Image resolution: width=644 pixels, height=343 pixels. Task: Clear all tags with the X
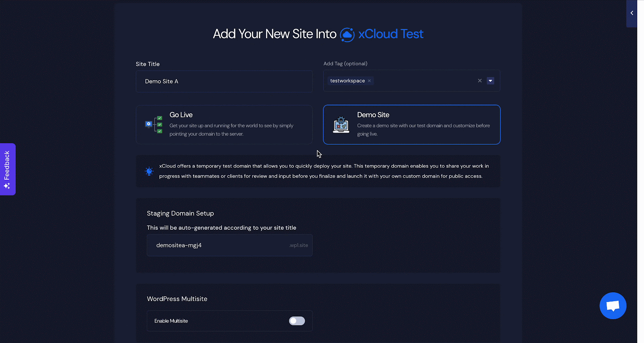click(480, 81)
